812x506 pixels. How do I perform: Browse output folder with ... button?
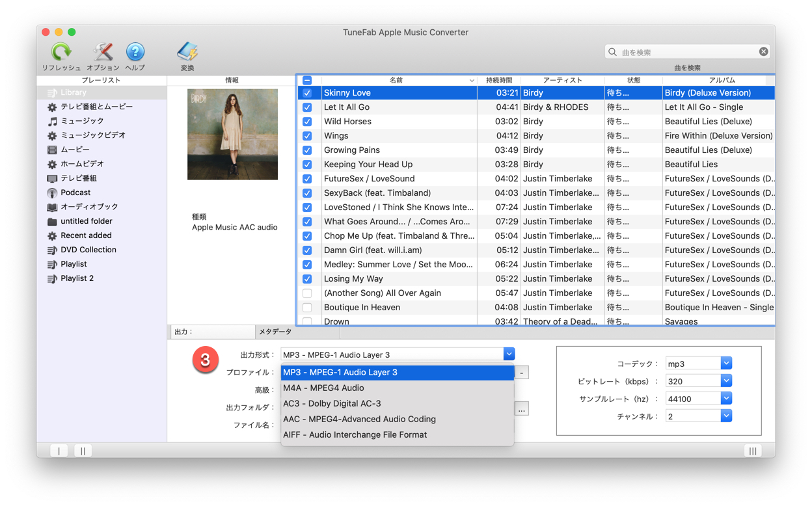pos(522,409)
